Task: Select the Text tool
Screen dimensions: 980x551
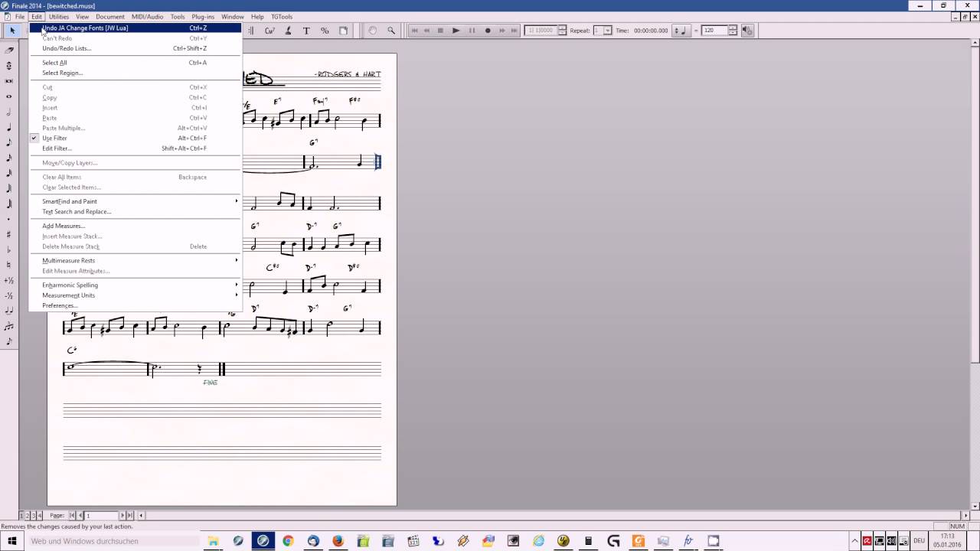Action: (x=306, y=31)
